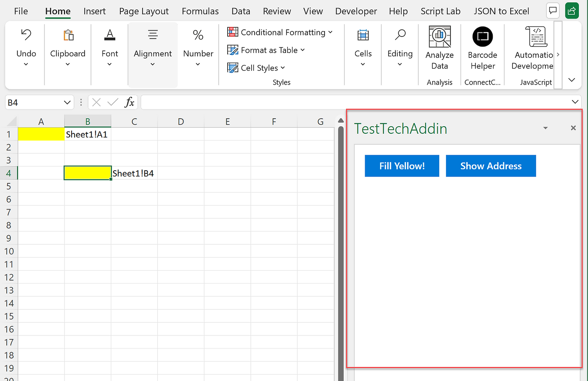Select the yellow cell A1
The height and width of the screenshot is (381, 588).
click(x=41, y=134)
